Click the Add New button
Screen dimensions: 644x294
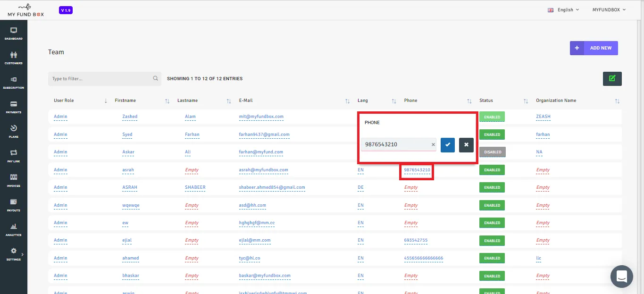tap(594, 48)
